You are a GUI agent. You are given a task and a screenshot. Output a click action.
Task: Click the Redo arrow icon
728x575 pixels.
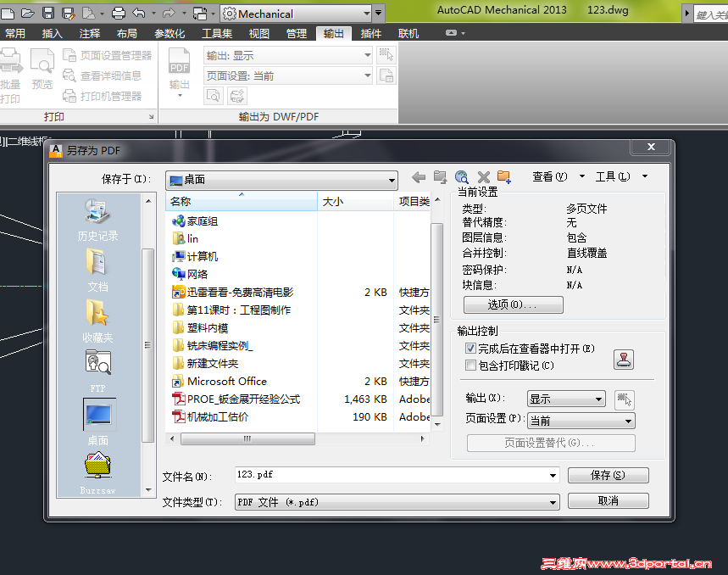pos(169,13)
